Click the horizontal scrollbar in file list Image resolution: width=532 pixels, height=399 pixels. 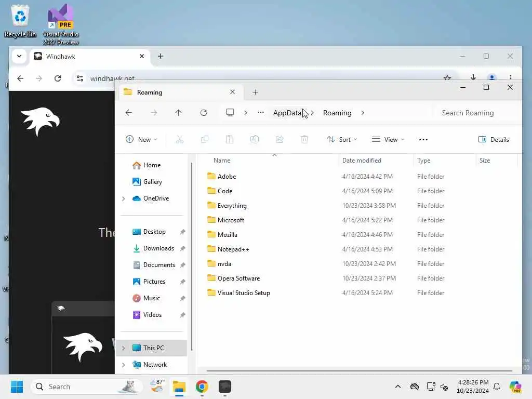tap(359, 371)
